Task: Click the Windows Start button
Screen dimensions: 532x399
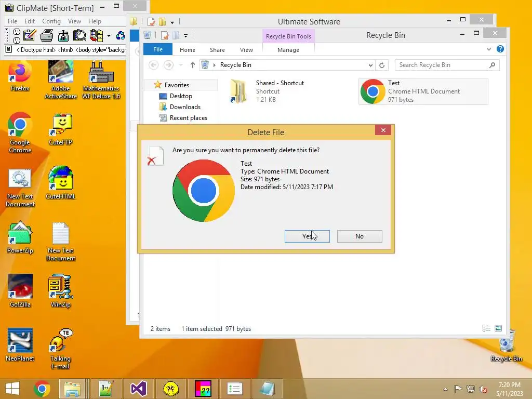Action: click(x=12, y=389)
